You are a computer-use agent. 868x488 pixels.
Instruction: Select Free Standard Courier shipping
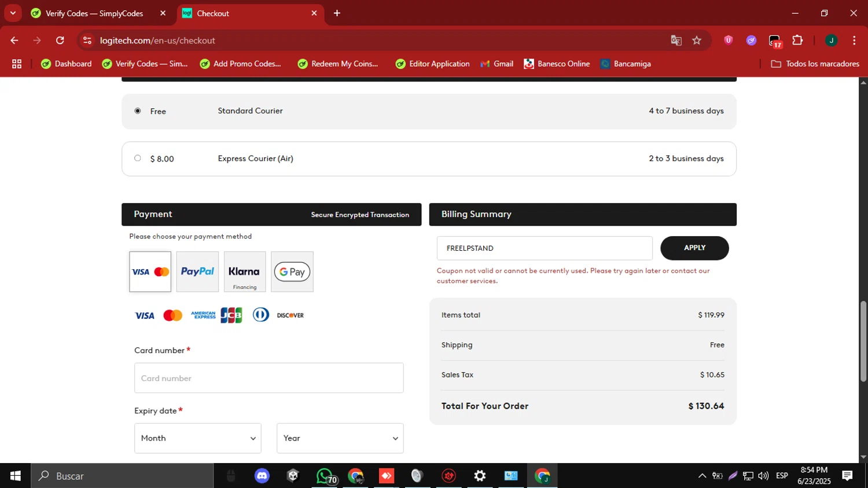point(137,111)
